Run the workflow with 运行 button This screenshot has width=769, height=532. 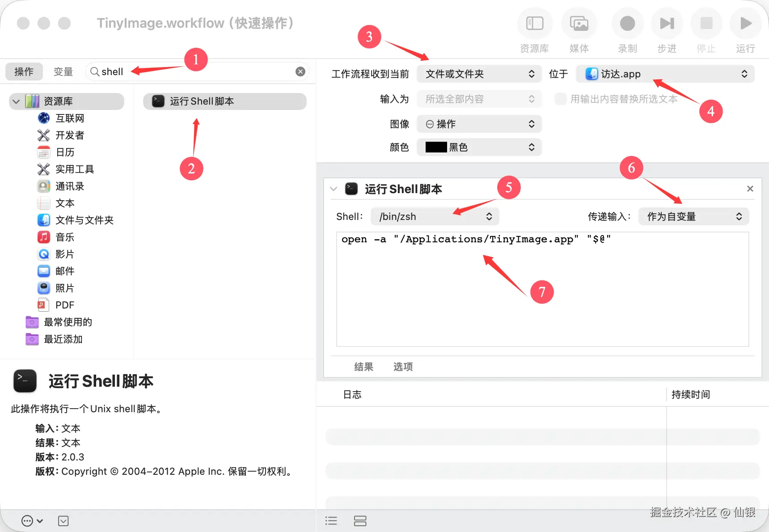click(x=745, y=23)
